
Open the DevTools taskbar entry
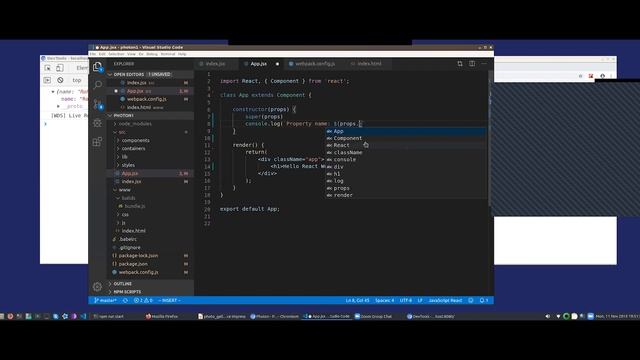tap(431, 316)
